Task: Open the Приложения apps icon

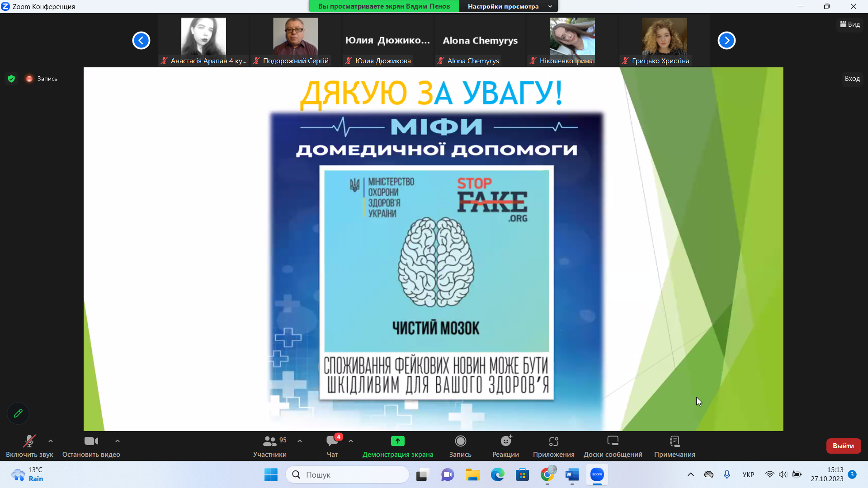Action: 553,441
